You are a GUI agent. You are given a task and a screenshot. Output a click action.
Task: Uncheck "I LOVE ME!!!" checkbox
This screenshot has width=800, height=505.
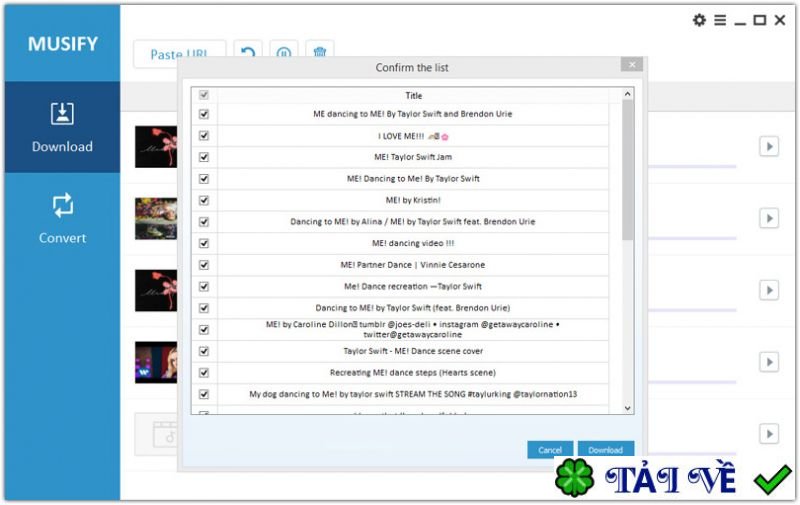(204, 136)
